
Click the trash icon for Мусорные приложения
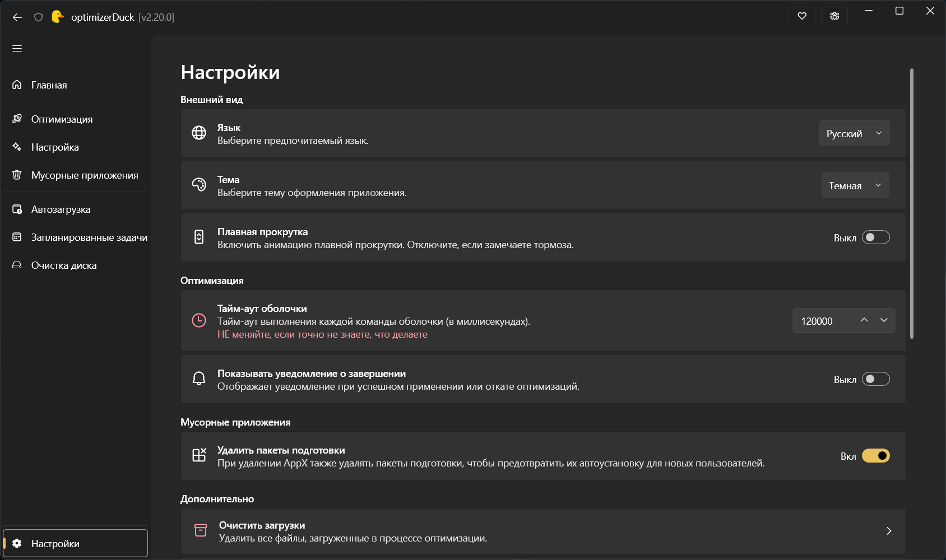(17, 175)
